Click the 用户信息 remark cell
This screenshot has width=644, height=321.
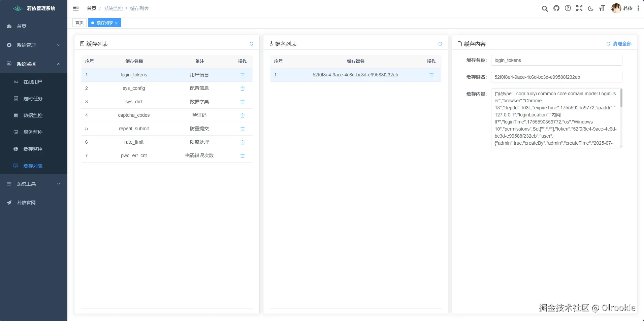[x=199, y=75]
